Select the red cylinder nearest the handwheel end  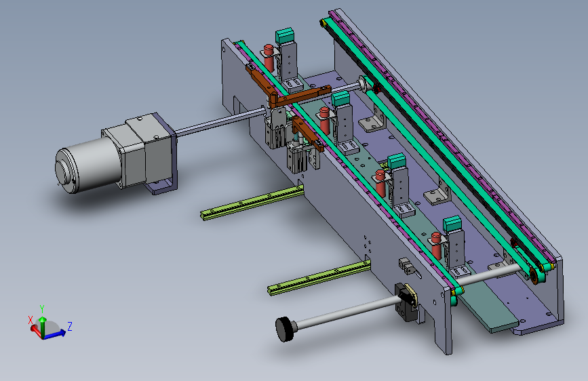(x=436, y=245)
